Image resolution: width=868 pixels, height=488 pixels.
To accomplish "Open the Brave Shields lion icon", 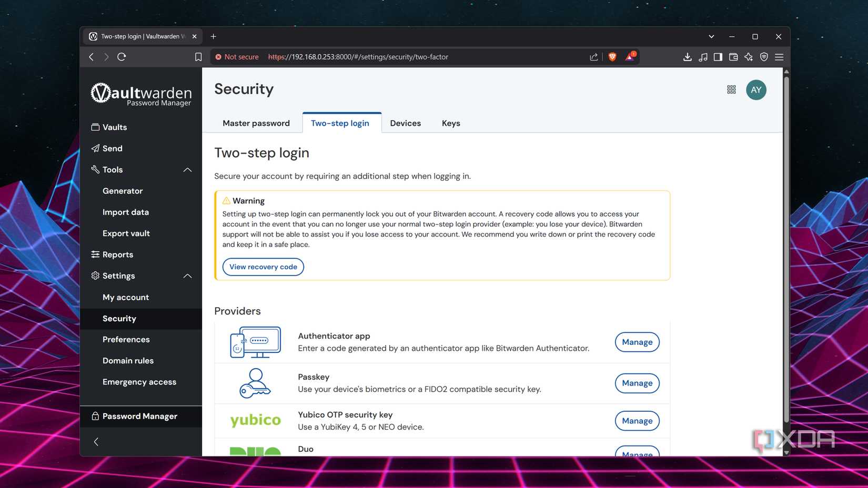I will coord(612,57).
